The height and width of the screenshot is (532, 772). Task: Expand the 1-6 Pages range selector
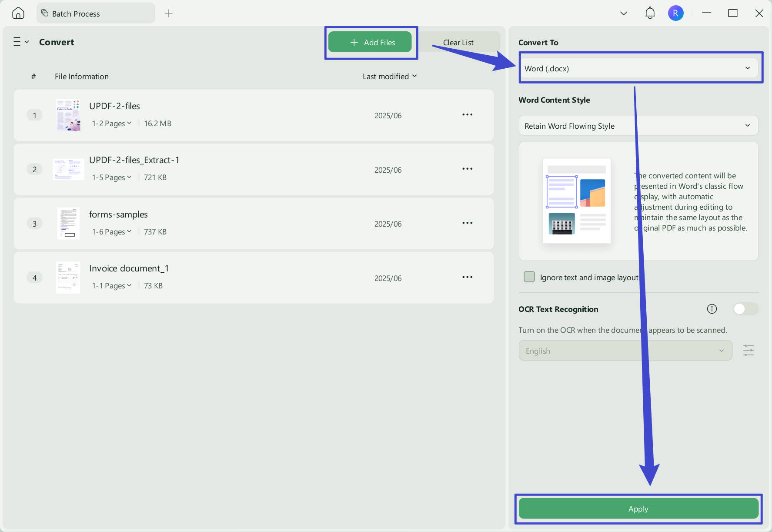[112, 231]
